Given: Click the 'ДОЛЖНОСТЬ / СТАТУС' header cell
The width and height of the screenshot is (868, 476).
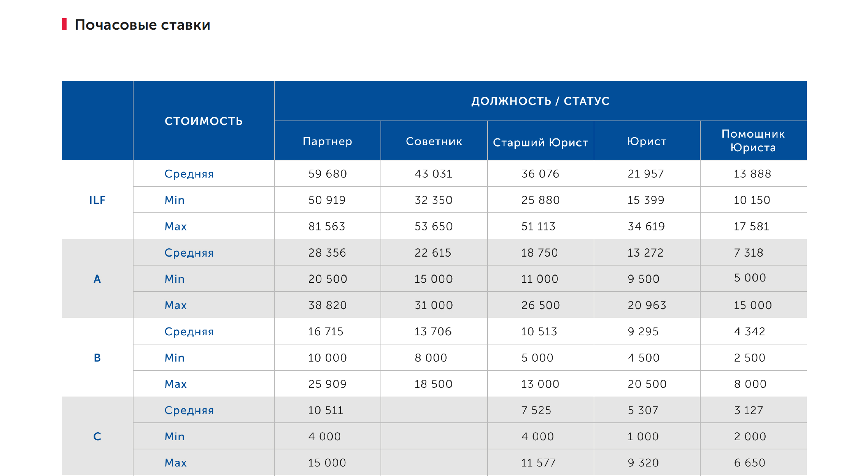Looking at the screenshot, I should click(540, 101).
